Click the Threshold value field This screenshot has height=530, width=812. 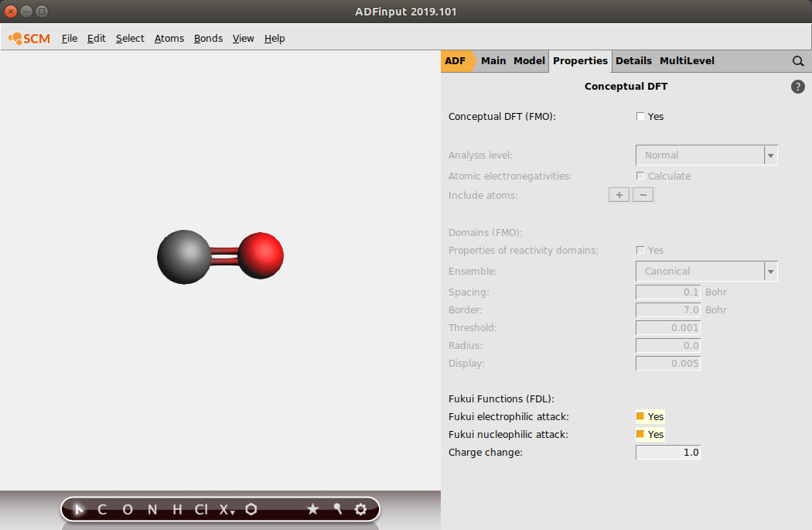pyautogui.click(x=668, y=328)
